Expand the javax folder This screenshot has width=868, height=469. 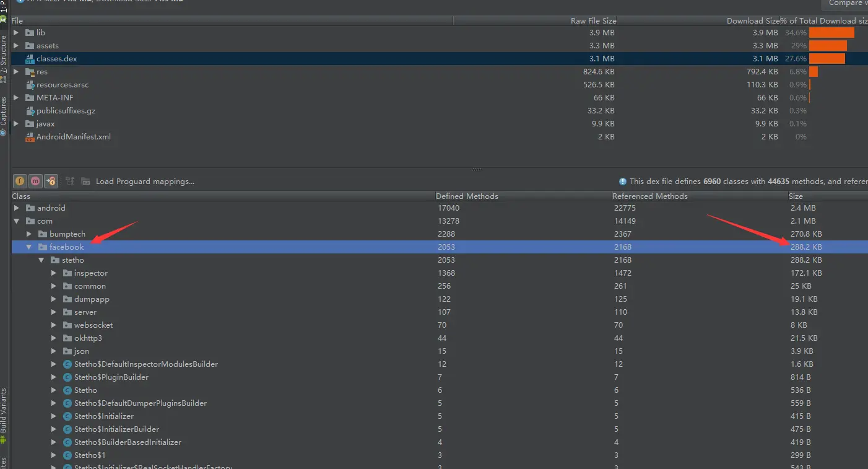[x=16, y=124]
